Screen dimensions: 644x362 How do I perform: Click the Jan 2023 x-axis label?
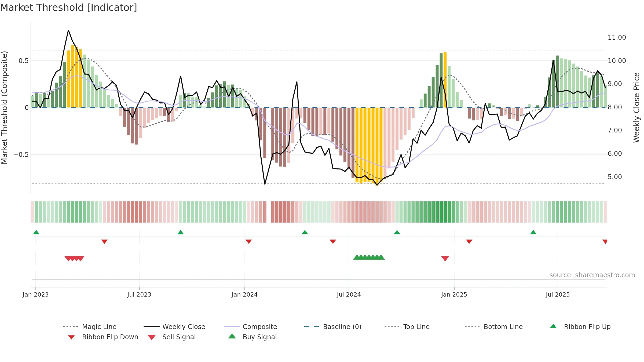pos(36,294)
